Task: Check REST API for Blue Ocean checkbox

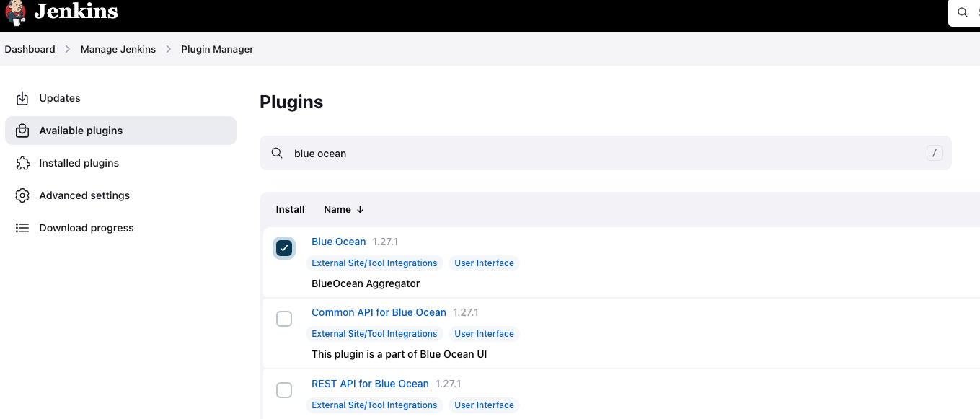Action: pos(284,390)
